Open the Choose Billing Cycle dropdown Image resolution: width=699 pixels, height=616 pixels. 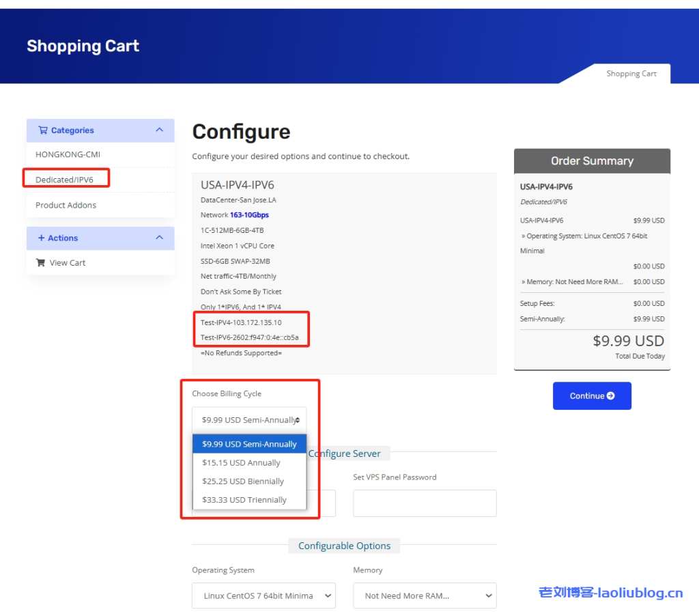tap(249, 419)
